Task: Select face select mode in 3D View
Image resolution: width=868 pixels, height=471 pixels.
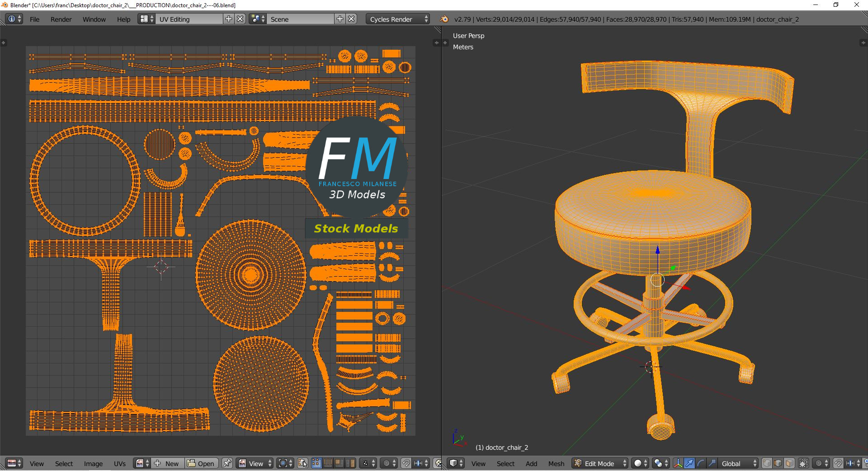Action: coord(789,463)
